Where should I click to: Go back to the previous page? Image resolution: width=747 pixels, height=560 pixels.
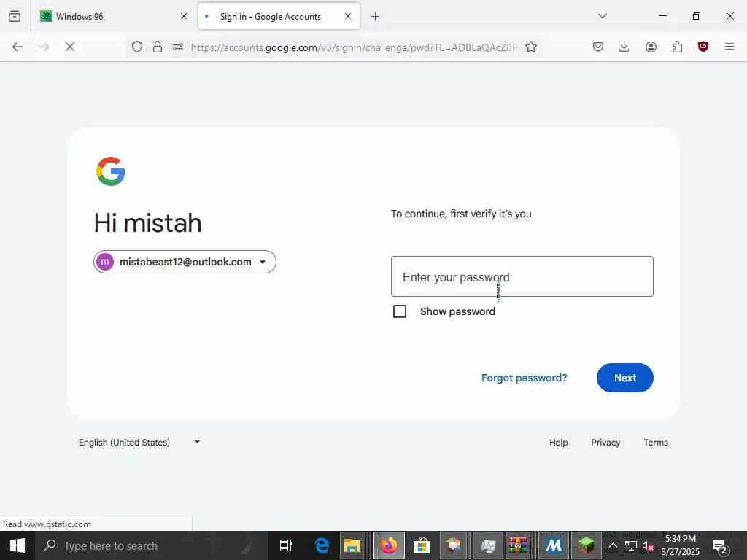tap(18, 47)
